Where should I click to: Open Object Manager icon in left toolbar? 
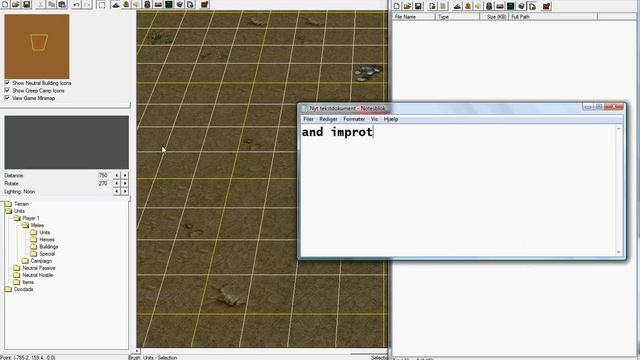click(179, 4)
